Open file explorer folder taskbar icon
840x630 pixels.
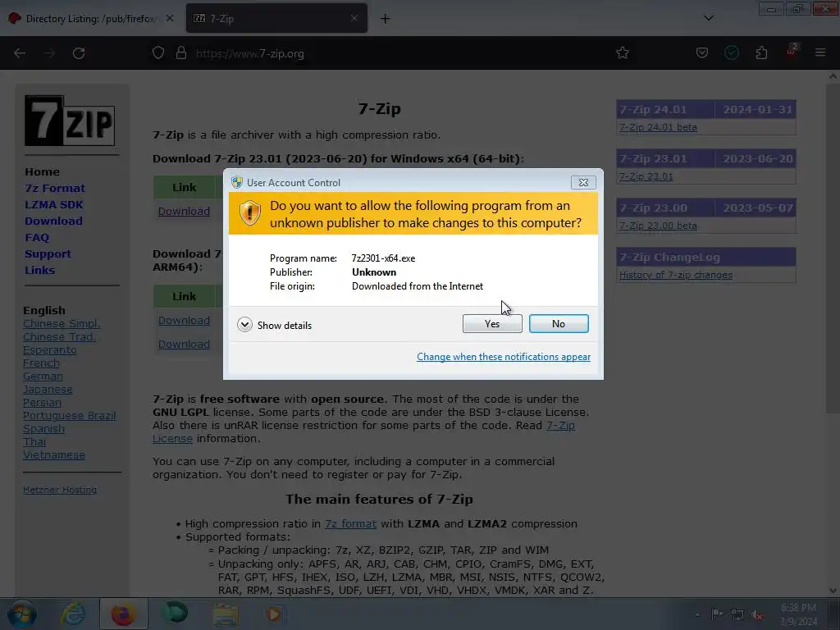[x=226, y=614]
